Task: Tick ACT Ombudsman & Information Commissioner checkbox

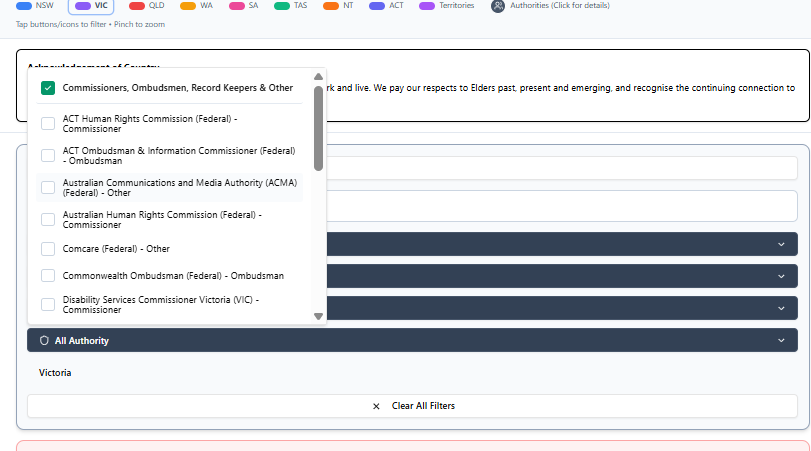Action: (48, 156)
